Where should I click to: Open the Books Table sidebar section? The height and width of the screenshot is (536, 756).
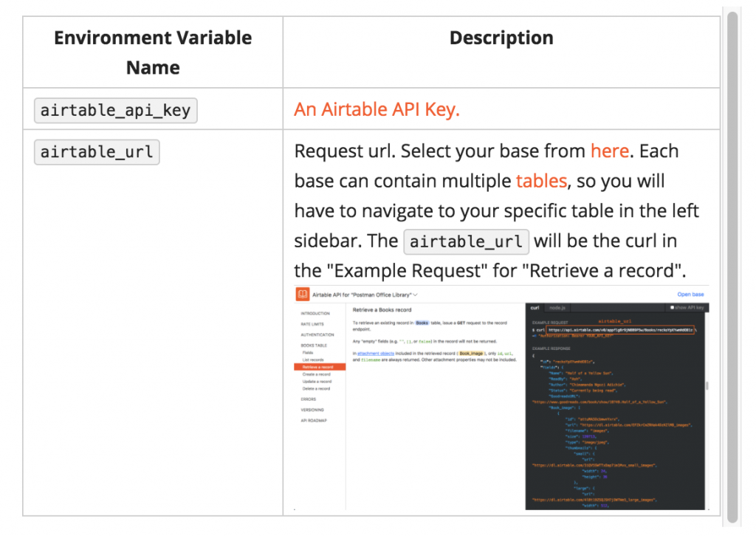click(314, 345)
